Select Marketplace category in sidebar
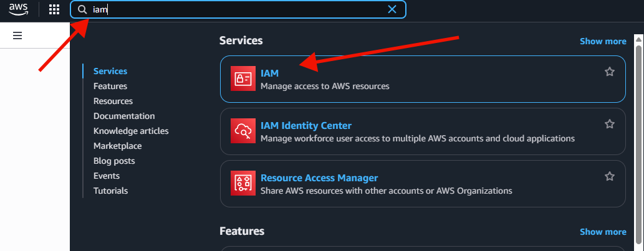The image size is (644, 251). click(x=117, y=146)
